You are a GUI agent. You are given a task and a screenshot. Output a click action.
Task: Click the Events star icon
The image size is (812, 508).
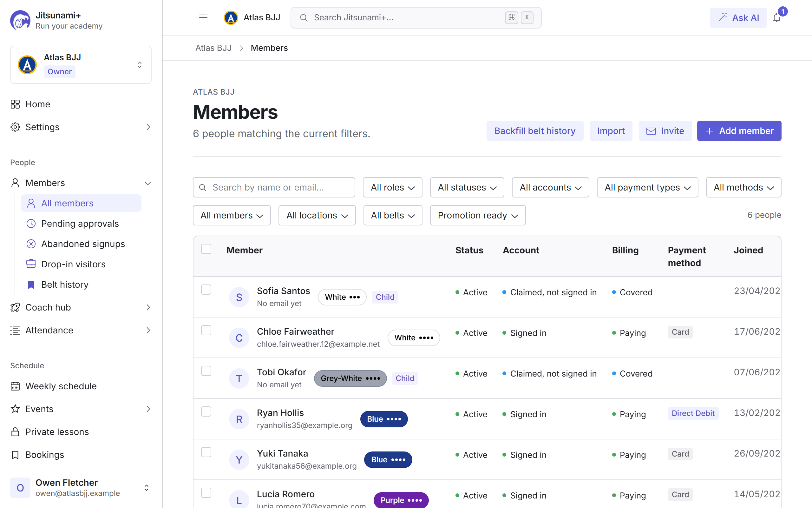(15, 409)
